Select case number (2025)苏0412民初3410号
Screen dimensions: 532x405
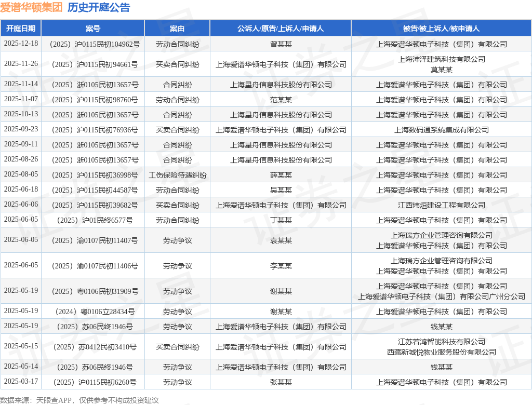[x=93, y=347]
